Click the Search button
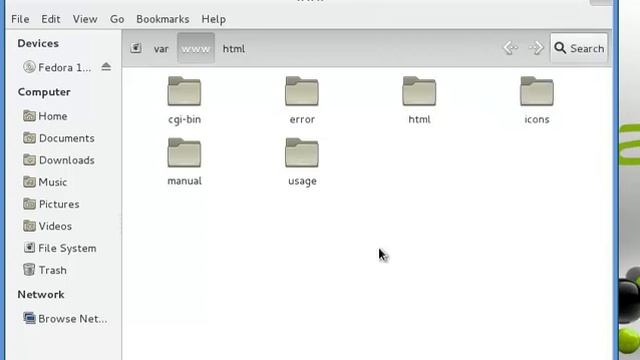The image size is (640, 360). point(579,48)
